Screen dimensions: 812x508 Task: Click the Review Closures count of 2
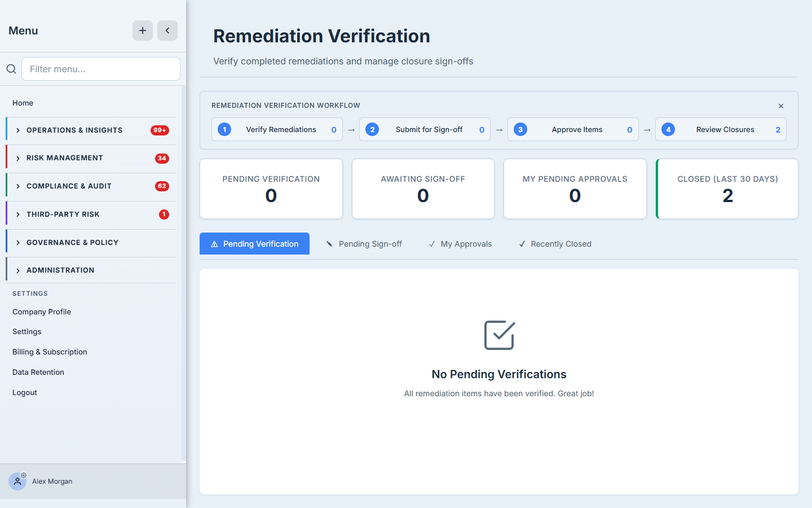tap(778, 130)
